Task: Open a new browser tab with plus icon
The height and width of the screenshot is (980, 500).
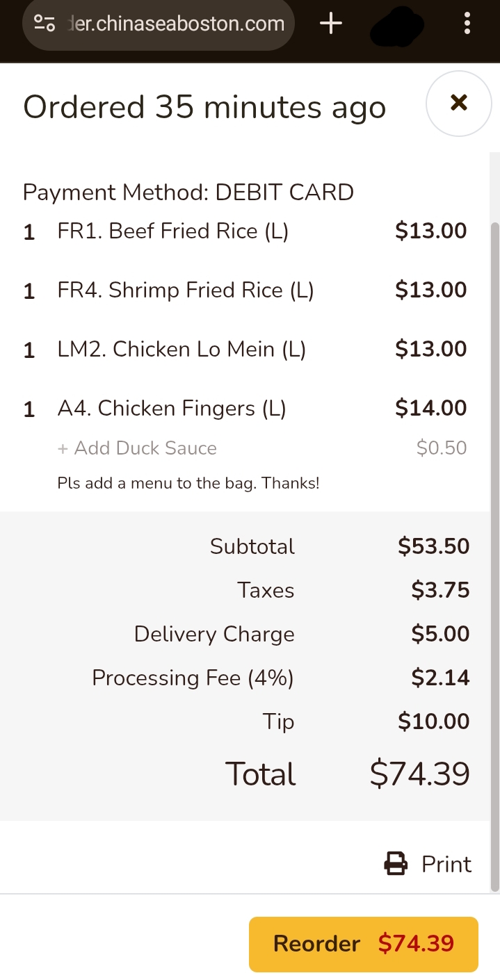Action: point(331,24)
